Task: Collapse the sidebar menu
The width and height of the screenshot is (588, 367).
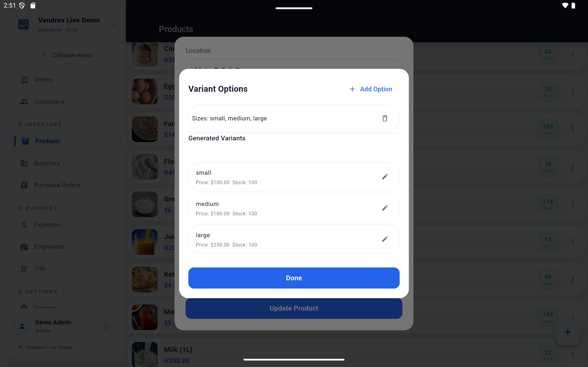Action: [68, 55]
